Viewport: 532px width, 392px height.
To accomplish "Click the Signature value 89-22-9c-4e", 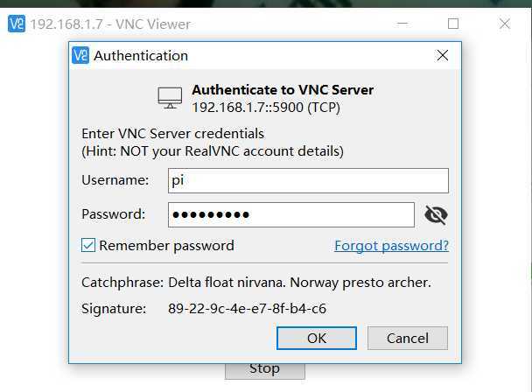I will pyautogui.click(x=247, y=309).
